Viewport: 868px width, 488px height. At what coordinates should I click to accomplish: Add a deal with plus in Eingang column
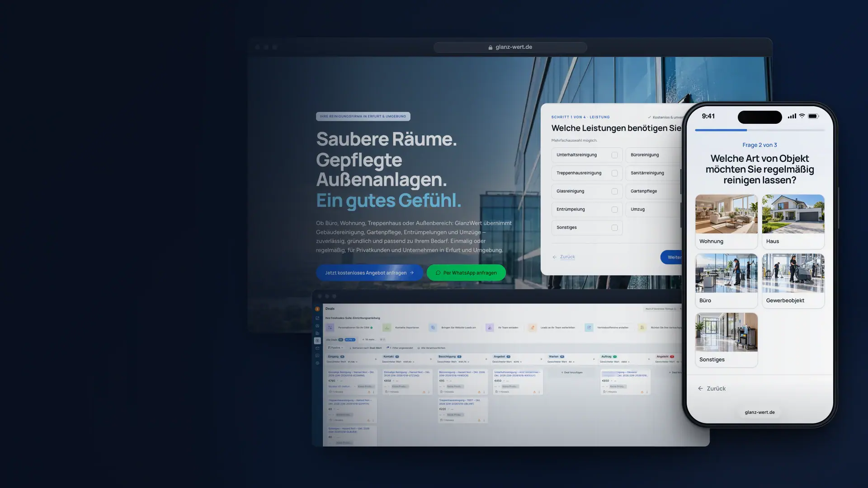pyautogui.click(x=376, y=359)
